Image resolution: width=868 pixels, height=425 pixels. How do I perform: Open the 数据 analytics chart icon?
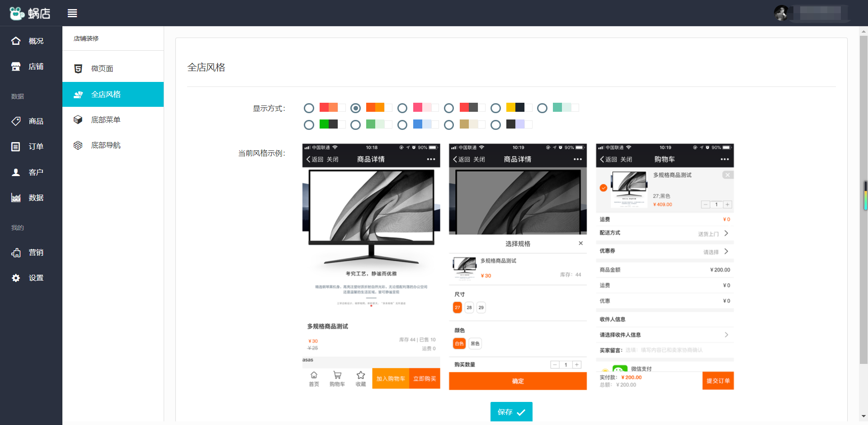point(16,197)
